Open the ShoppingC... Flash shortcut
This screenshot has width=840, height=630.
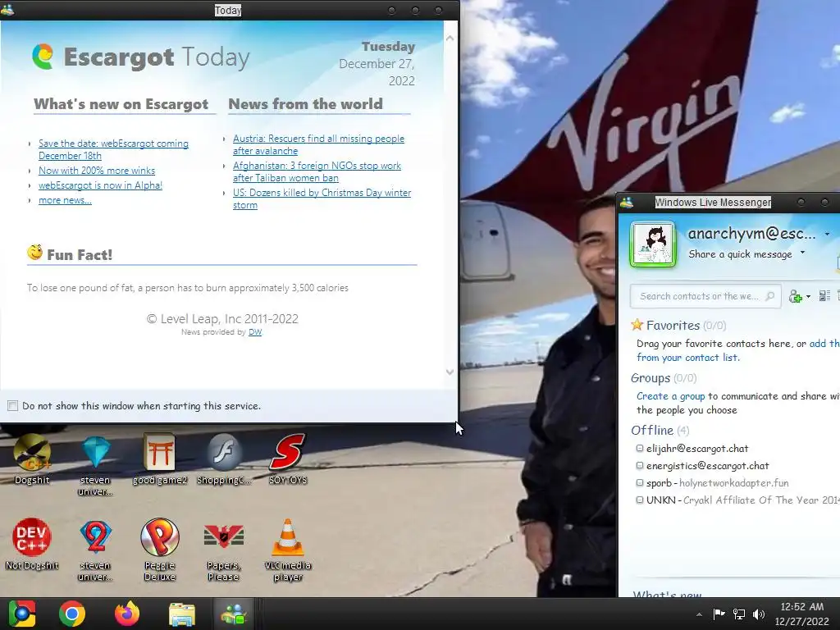(224, 459)
